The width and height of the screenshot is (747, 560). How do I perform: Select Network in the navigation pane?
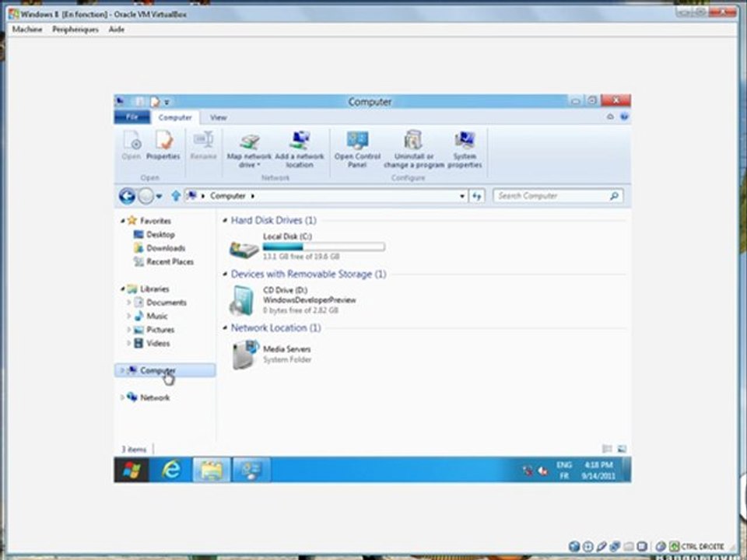pos(148,397)
